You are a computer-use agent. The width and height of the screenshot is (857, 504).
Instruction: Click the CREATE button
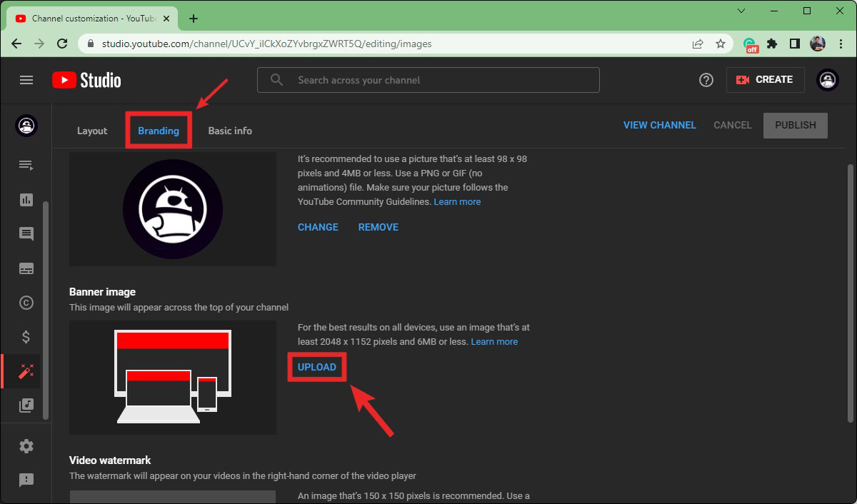[x=765, y=80]
